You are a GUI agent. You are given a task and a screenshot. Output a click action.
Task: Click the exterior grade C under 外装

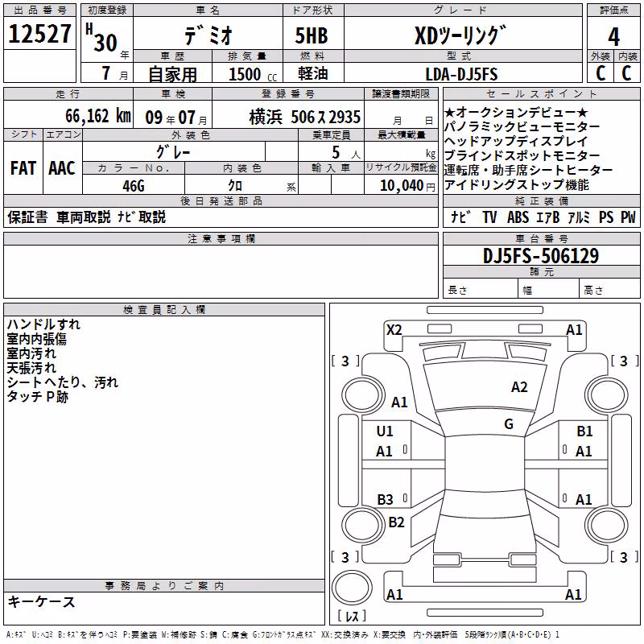click(601, 73)
